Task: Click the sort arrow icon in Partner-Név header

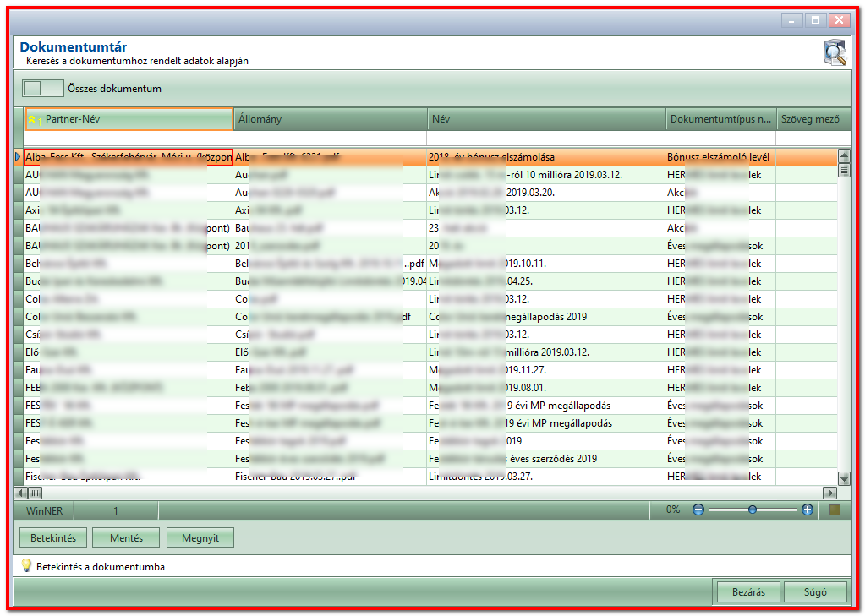Action: click(x=33, y=119)
